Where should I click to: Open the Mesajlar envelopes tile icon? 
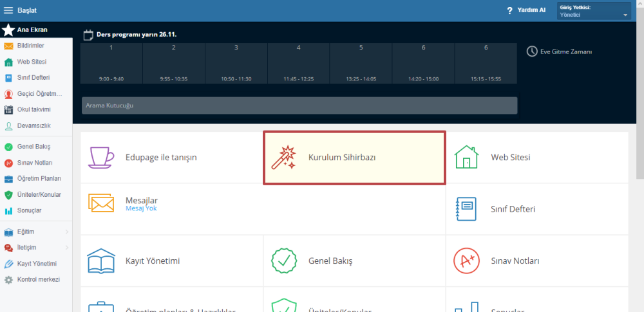pos(101,203)
